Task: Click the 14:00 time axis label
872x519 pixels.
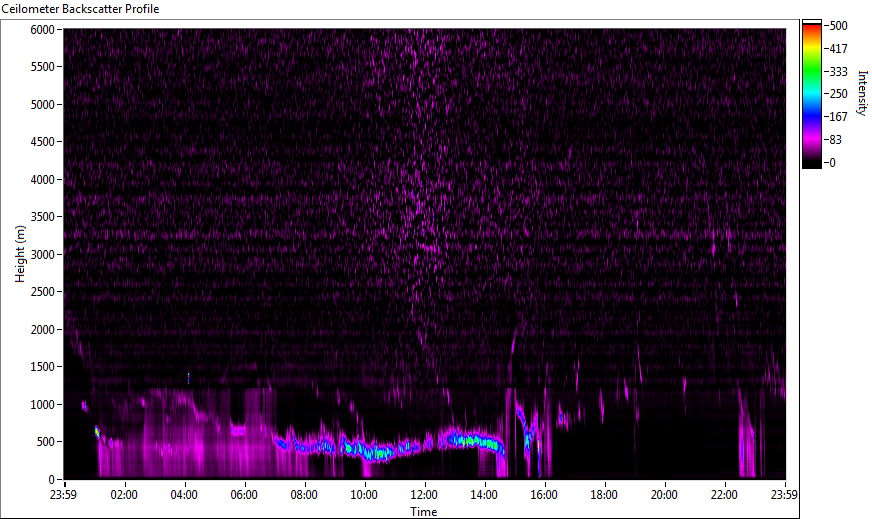Action: point(484,495)
